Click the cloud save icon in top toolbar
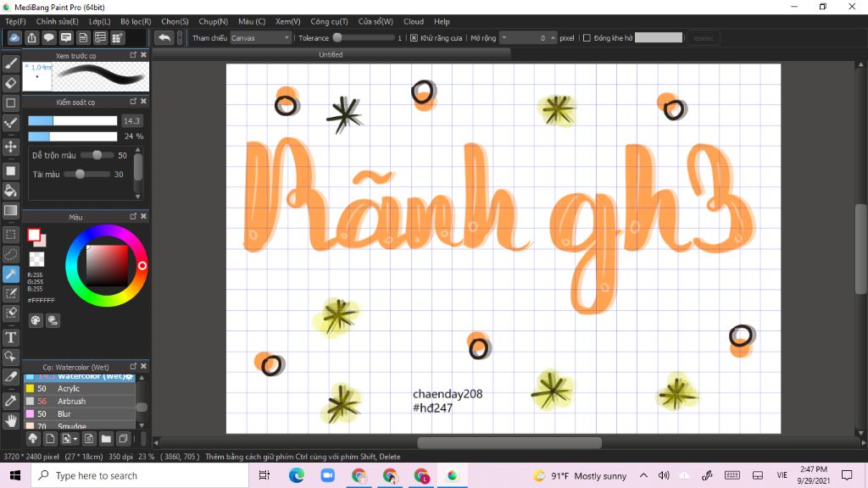Viewport: 868px width, 488px height. coord(14,37)
